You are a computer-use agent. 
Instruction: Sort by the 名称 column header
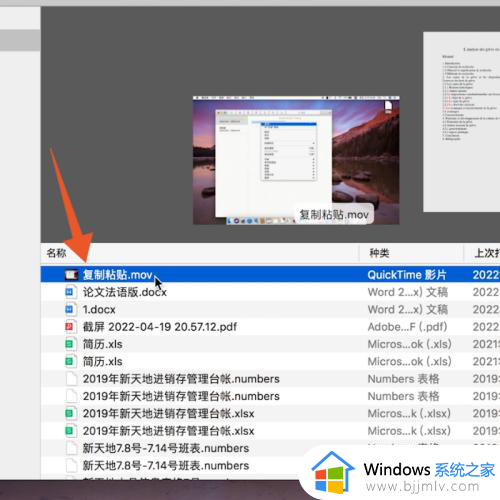click(x=56, y=253)
